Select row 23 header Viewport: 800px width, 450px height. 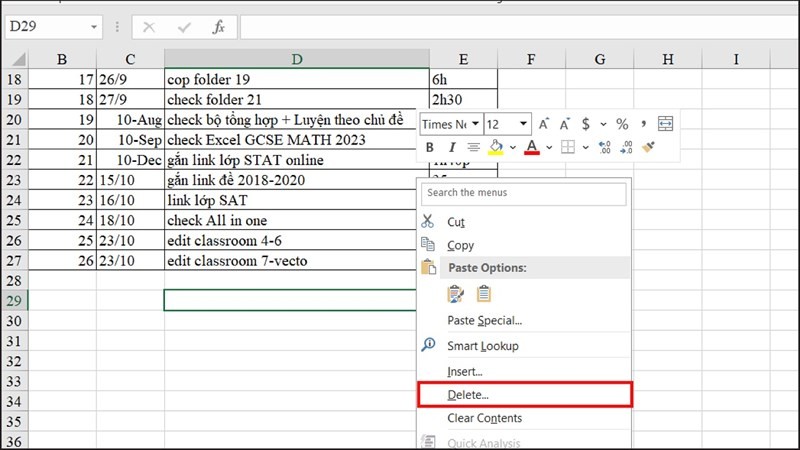pos(14,180)
